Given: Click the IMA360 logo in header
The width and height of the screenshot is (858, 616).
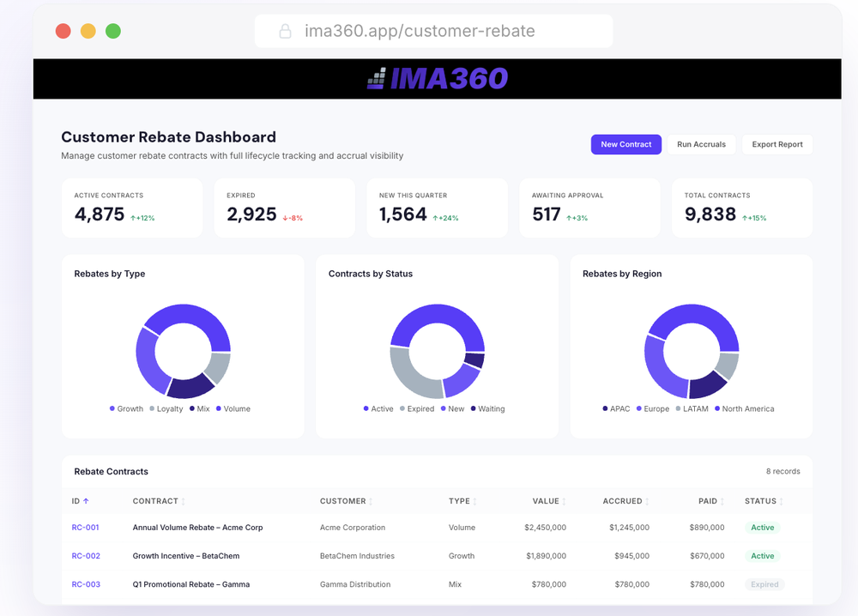Looking at the screenshot, I should [438, 78].
